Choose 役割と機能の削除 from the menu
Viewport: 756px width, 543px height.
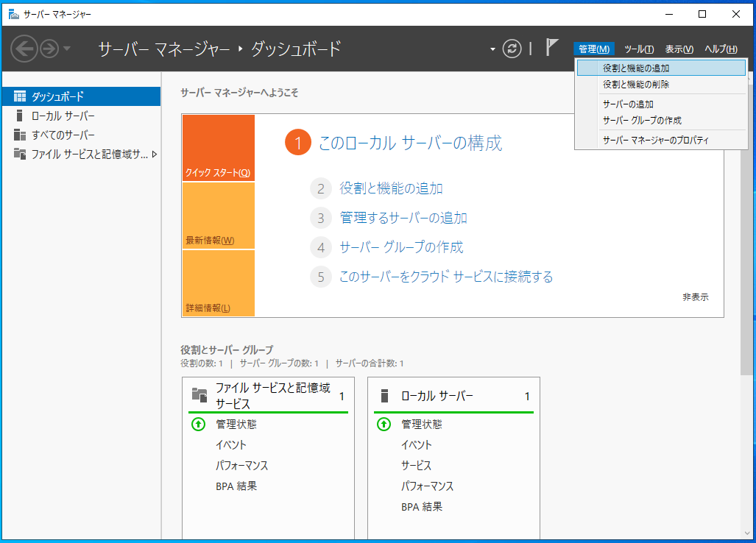[x=661, y=85]
